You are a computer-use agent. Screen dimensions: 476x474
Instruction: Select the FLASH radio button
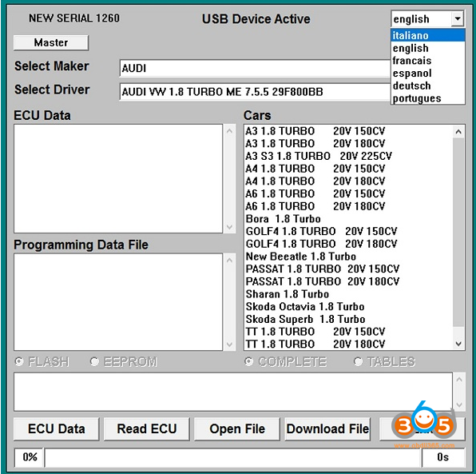(x=19, y=361)
